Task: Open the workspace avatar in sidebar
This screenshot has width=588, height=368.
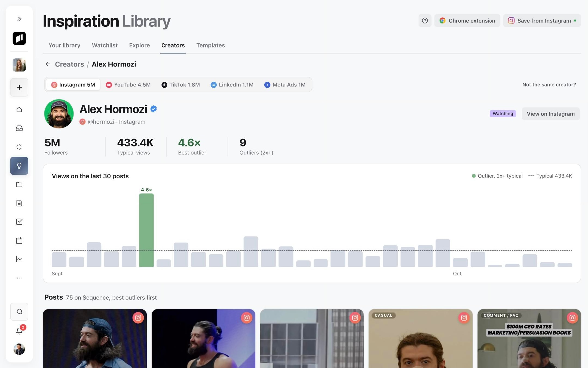Action: pos(19,65)
